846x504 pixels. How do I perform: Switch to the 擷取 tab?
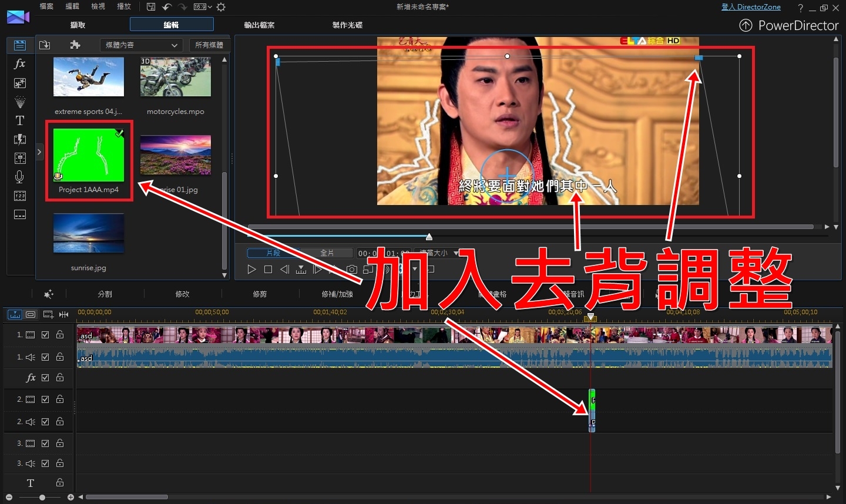pos(78,25)
